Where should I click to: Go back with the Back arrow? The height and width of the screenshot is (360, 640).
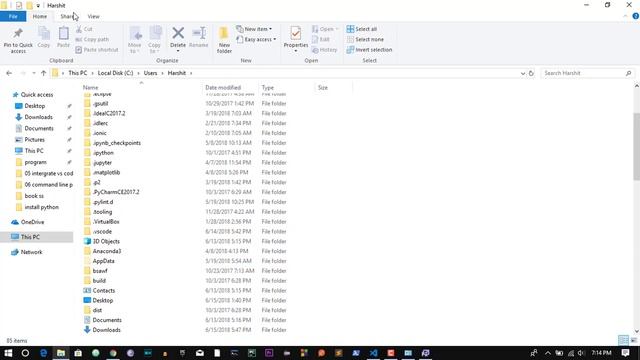coord(9,73)
